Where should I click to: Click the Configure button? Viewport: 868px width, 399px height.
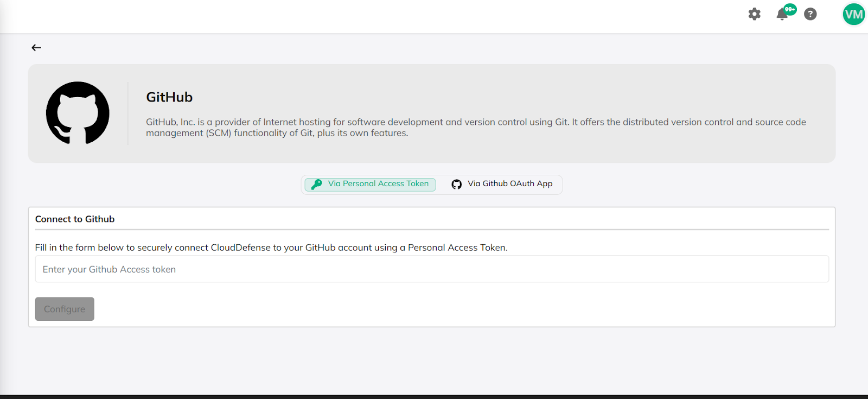pyautogui.click(x=65, y=309)
